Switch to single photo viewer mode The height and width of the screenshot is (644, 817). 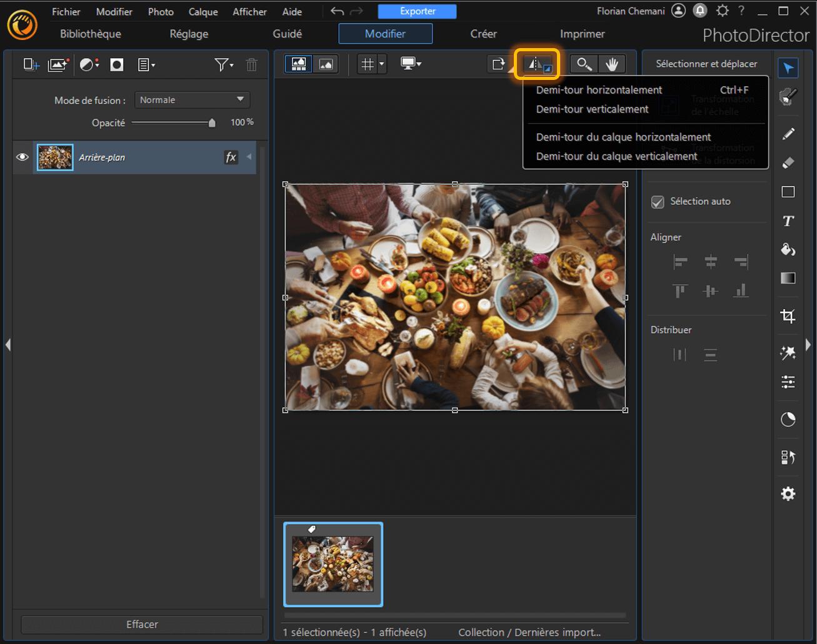pos(326,64)
